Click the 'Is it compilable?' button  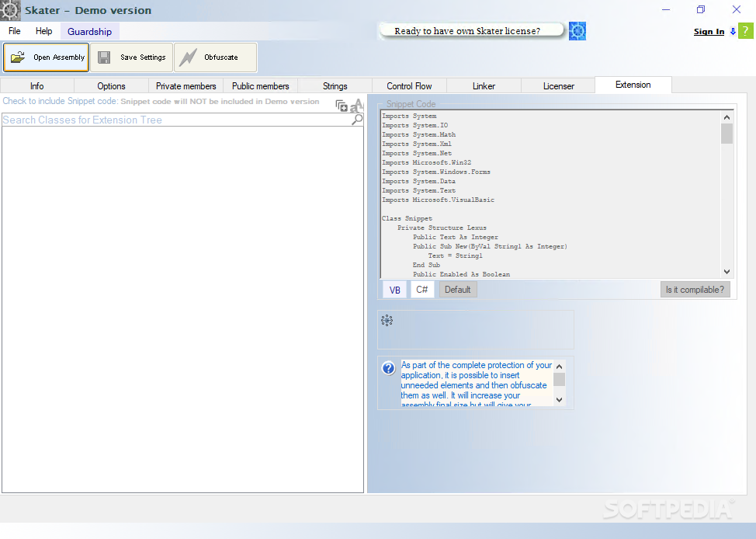point(695,290)
